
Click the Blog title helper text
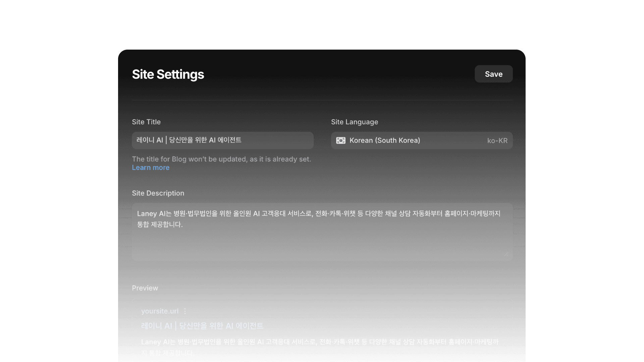(x=221, y=159)
